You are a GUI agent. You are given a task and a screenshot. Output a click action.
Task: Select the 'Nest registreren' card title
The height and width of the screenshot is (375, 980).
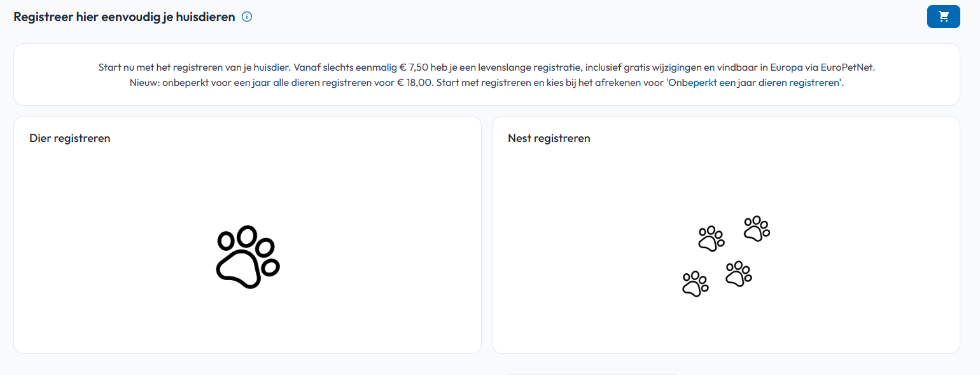(549, 138)
